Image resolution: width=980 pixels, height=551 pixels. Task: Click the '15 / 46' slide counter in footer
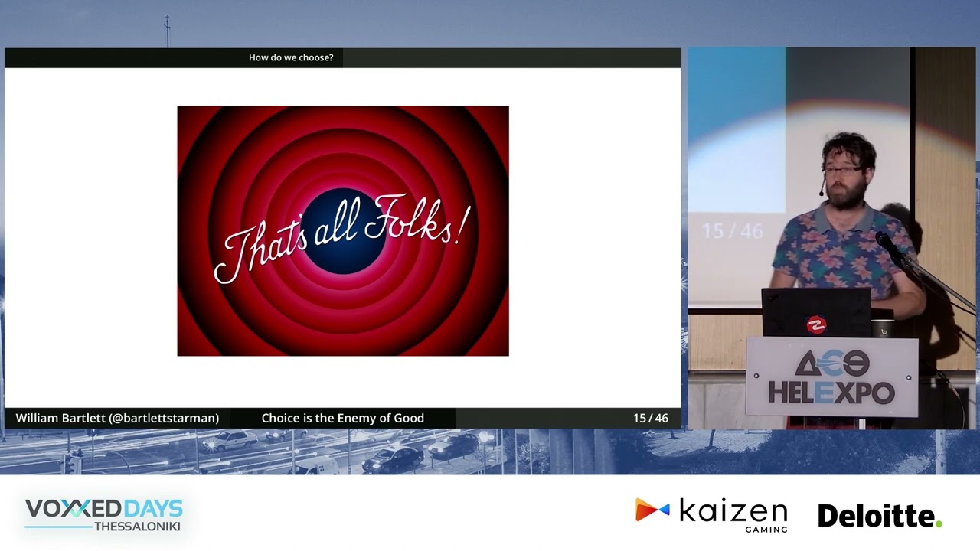pos(651,418)
